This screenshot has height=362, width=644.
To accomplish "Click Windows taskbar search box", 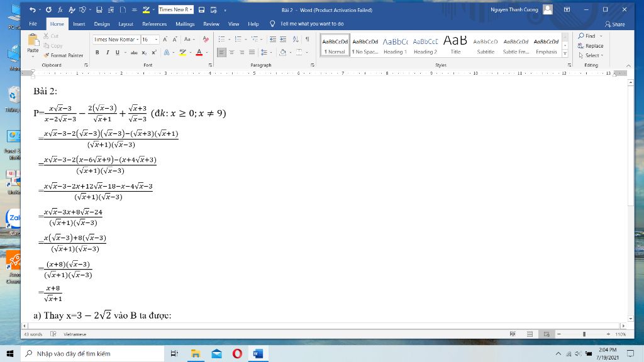I will [92, 353].
